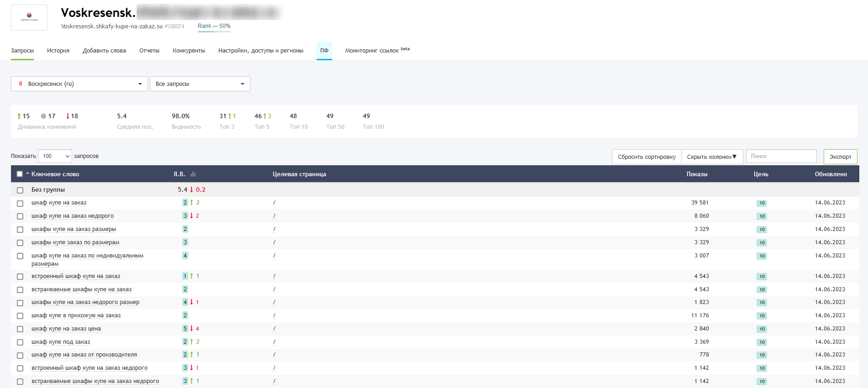The height and width of the screenshot is (388, 868).
Task: Expand the Все запросы filter dropdown
Action: point(200,84)
